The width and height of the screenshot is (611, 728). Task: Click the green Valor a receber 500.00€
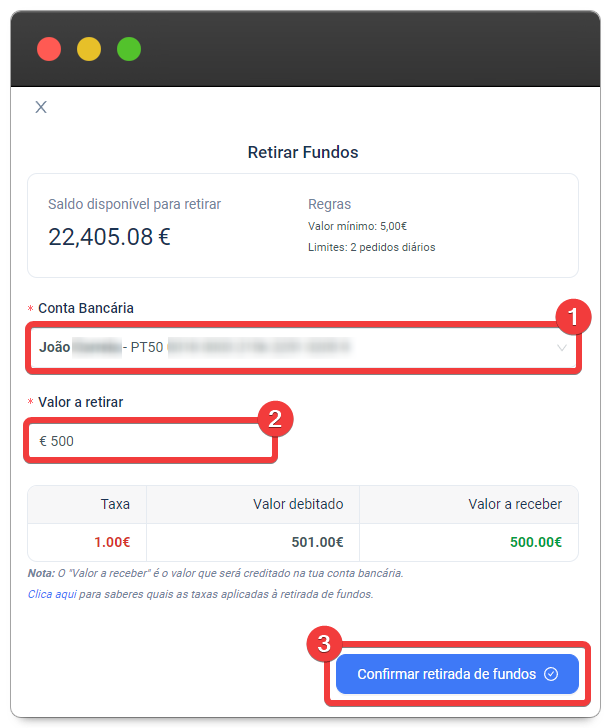coord(536,543)
